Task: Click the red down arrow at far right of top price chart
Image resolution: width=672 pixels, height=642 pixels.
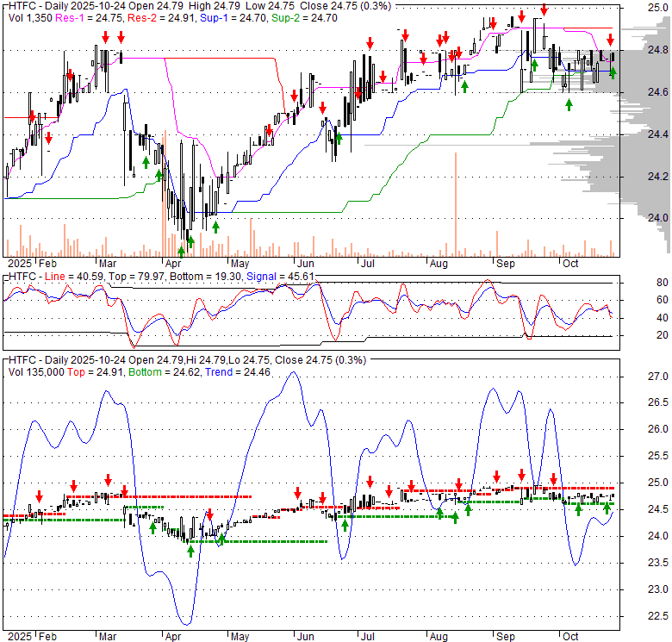Action: [x=610, y=41]
